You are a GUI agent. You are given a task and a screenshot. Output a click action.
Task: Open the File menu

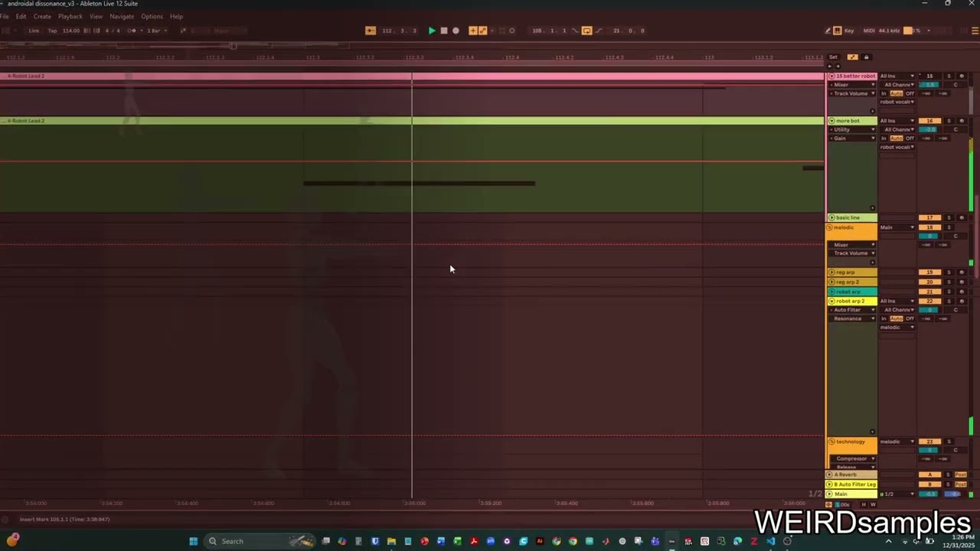4,16
